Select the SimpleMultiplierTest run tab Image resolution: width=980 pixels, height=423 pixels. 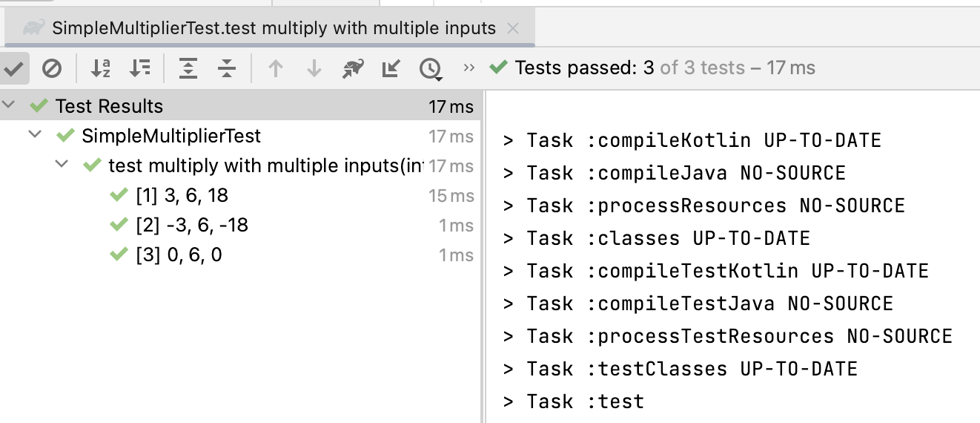pyautogui.click(x=274, y=28)
